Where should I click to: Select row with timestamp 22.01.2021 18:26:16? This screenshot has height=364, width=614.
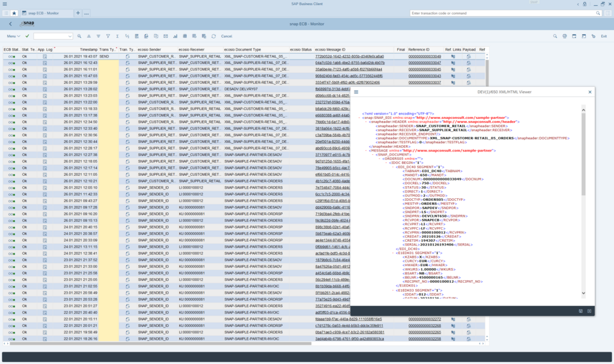pyautogui.click(x=244, y=338)
